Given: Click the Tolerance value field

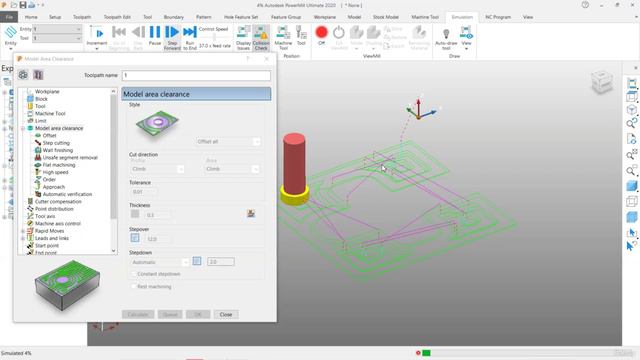Looking at the screenshot, I should (x=144, y=192).
